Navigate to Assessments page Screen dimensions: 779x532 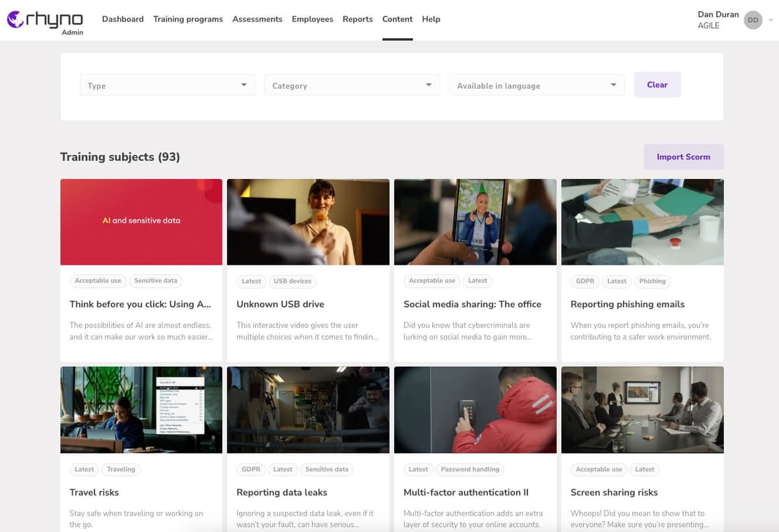click(257, 19)
